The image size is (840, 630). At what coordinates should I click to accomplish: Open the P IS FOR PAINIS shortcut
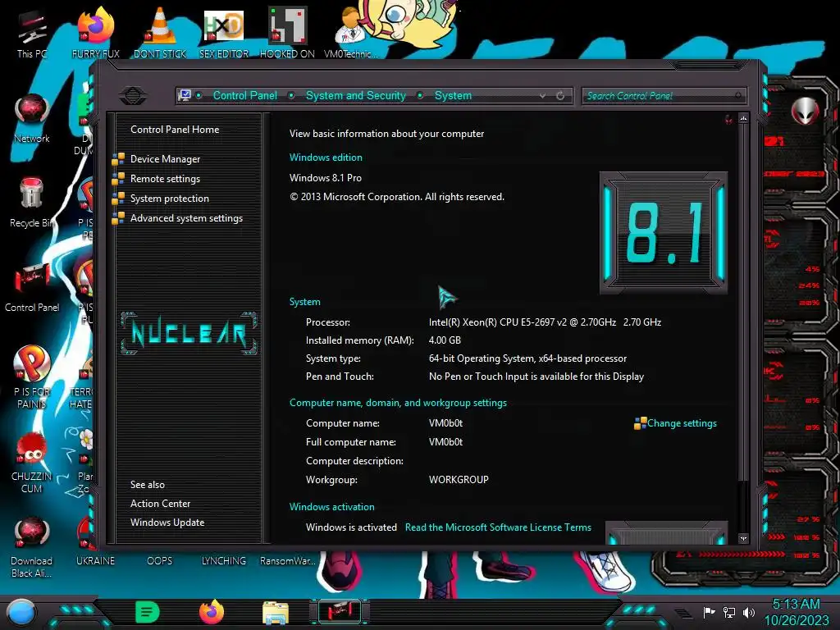pyautogui.click(x=32, y=377)
